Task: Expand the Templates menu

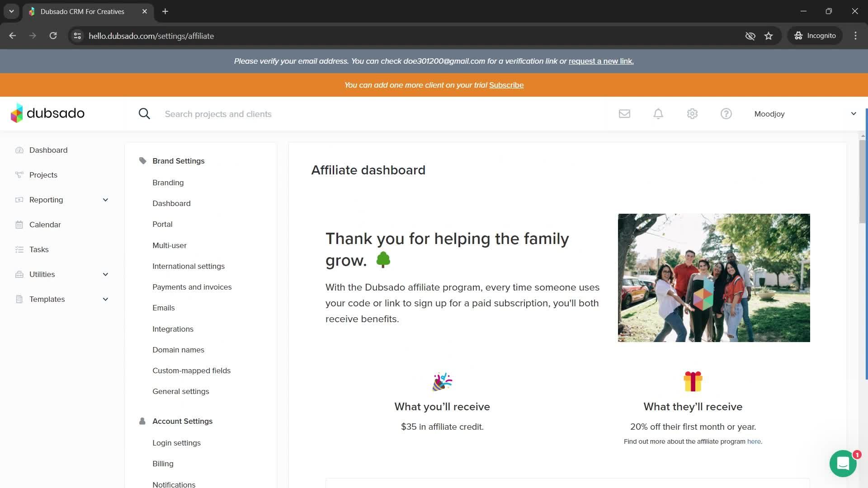Action: (x=105, y=299)
